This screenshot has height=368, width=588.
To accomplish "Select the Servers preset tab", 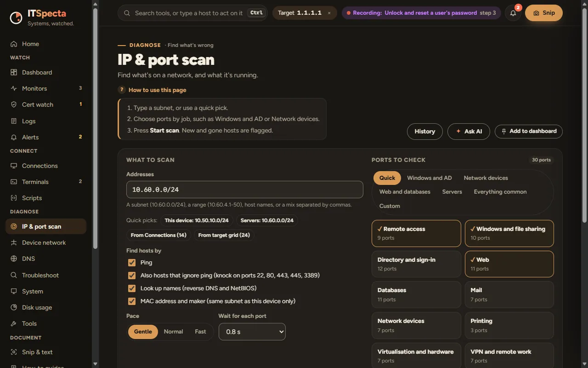I will [x=452, y=192].
